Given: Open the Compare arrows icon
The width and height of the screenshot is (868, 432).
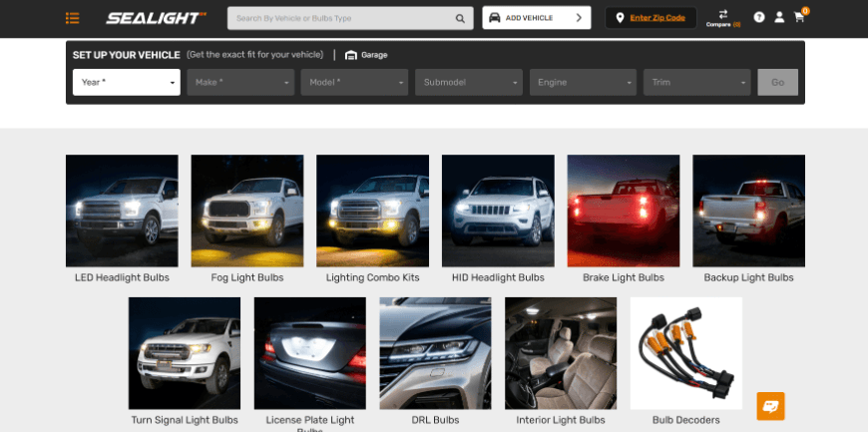Looking at the screenshot, I should (723, 14).
